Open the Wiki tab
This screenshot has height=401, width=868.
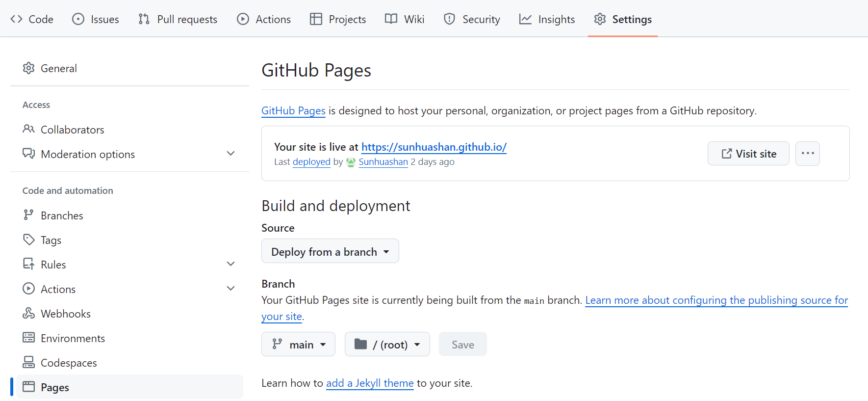tap(405, 19)
